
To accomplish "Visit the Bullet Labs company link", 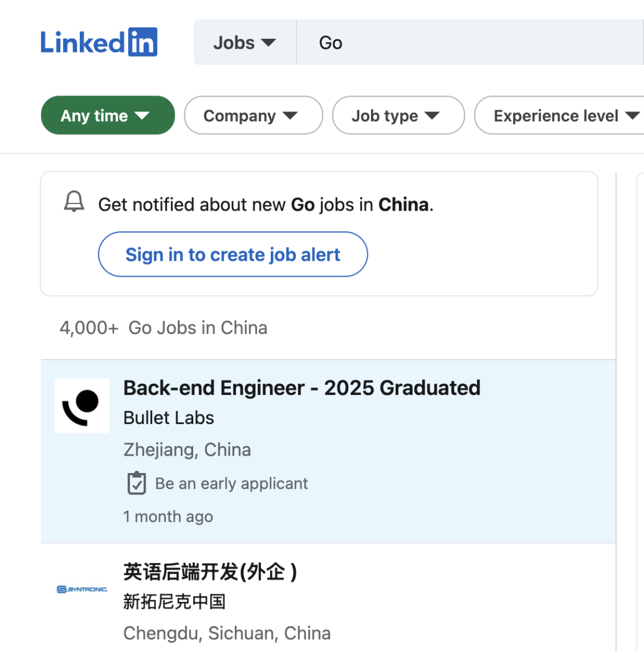I will [x=169, y=418].
